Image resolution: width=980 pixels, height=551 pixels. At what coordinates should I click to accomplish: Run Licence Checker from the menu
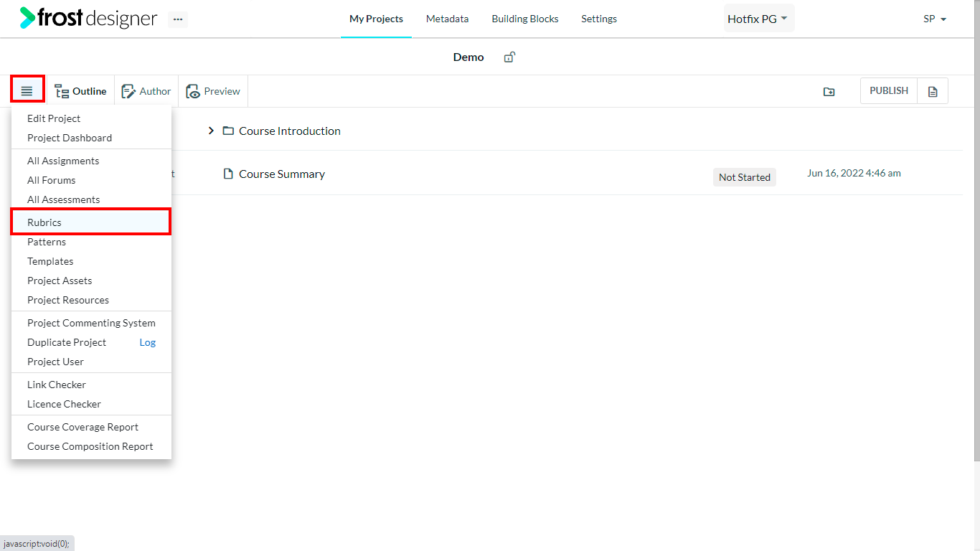pos(91,404)
